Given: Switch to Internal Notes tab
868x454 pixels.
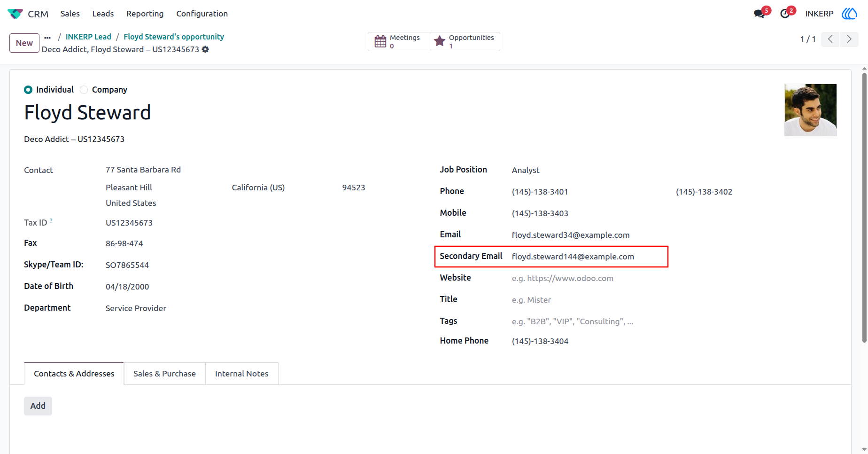Looking at the screenshot, I should 242,374.
